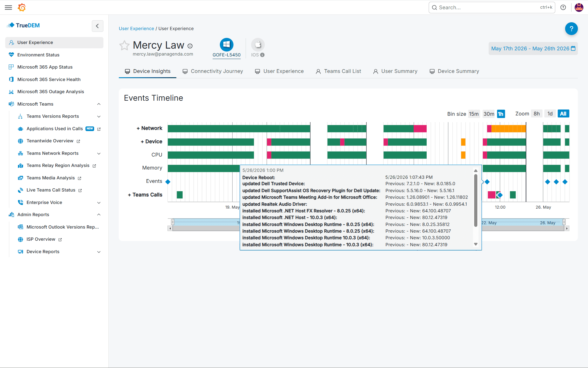Go to User Experience breadcrumb link
This screenshot has height=368, width=588.
[136, 29]
